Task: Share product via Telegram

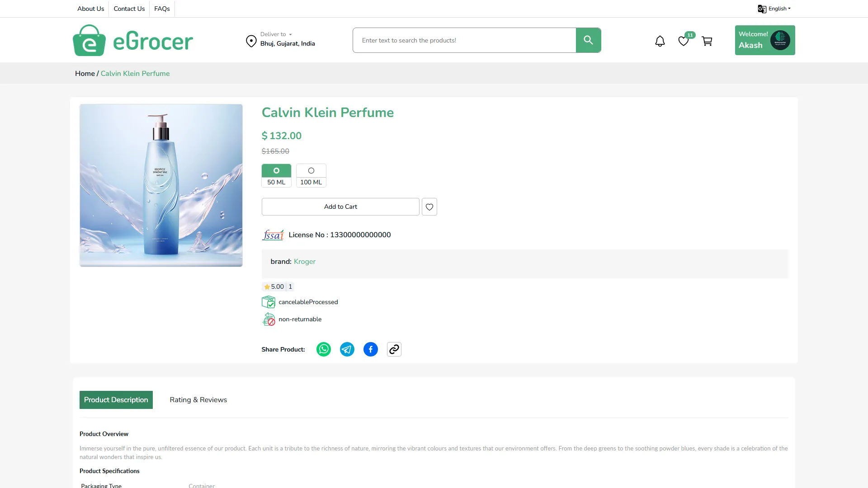Action: 347,349
